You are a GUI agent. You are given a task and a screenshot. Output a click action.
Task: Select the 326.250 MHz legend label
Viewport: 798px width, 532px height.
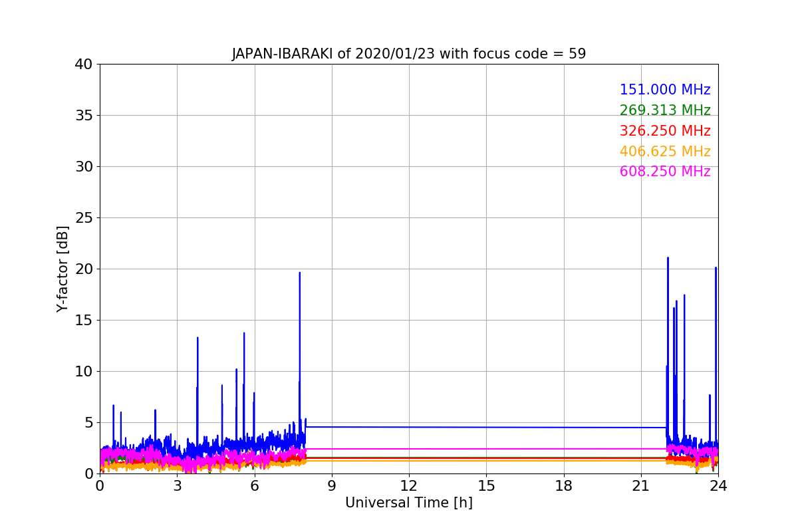point(665,131)
